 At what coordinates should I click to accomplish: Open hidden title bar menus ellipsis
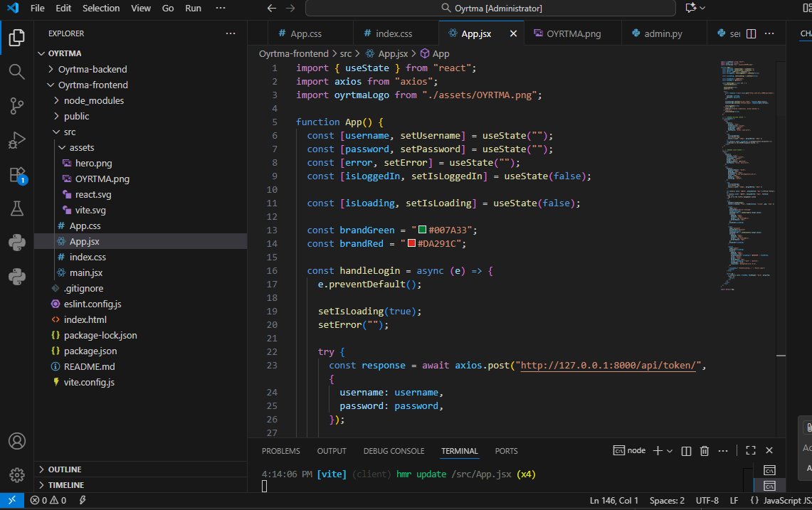click(220, 9)
